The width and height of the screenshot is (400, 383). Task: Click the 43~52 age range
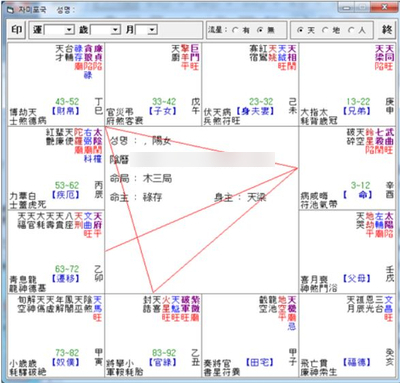coord(67,102)
